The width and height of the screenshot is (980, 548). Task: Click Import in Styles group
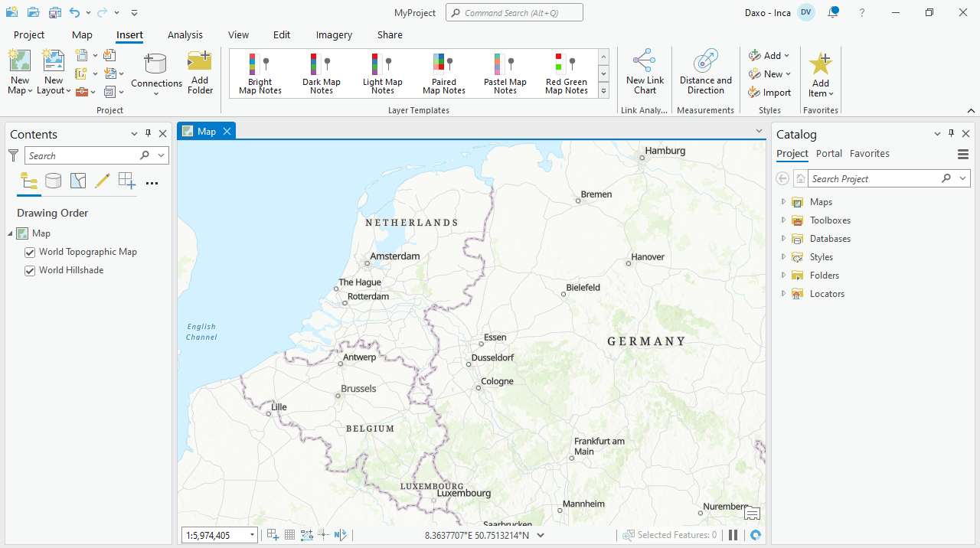769,93
